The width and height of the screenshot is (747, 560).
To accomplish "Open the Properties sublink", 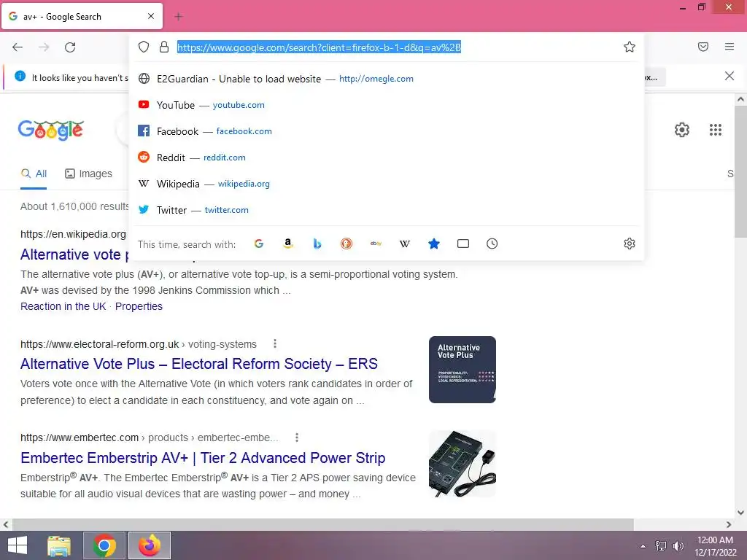I will point(139,306).
